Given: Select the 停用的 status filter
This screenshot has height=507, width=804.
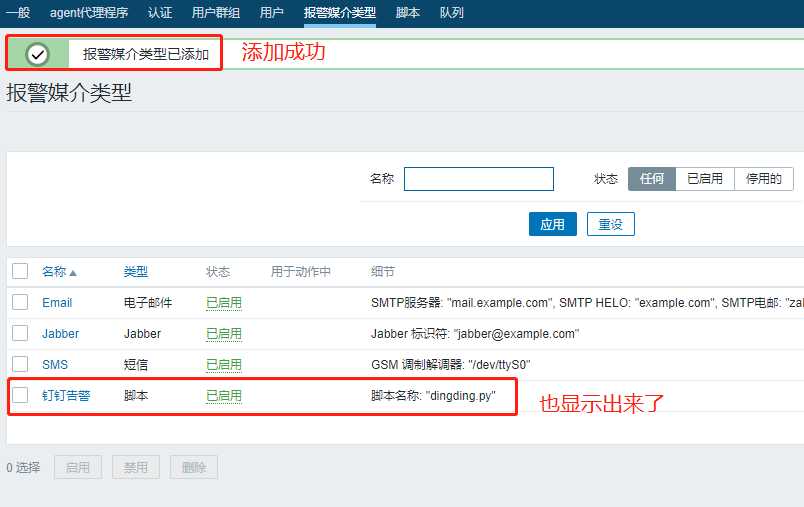Looking at the screenshot, I should click(764, 179).
